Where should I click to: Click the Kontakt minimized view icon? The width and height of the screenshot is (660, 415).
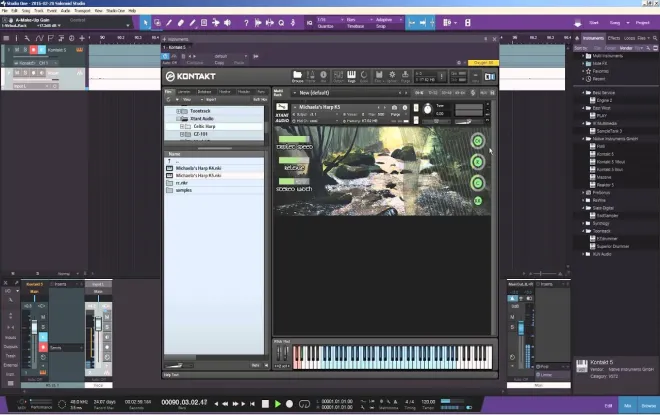click(476, 77)
